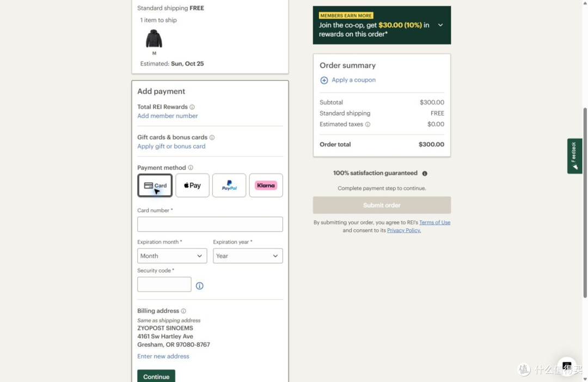Open the Expiration Year dropdown
The height and width of the screenshot is (382, 588).
click(248, 256)
